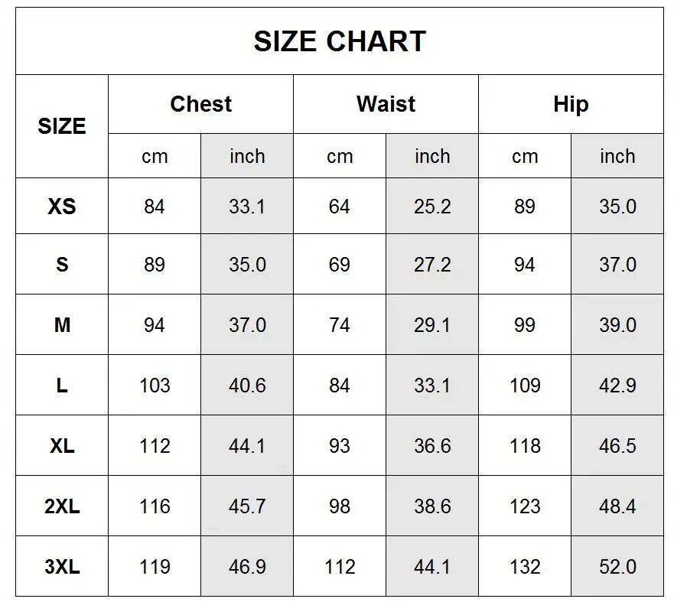
Task: Click the 27.2 waist inch cell
Action: [432, 265]
